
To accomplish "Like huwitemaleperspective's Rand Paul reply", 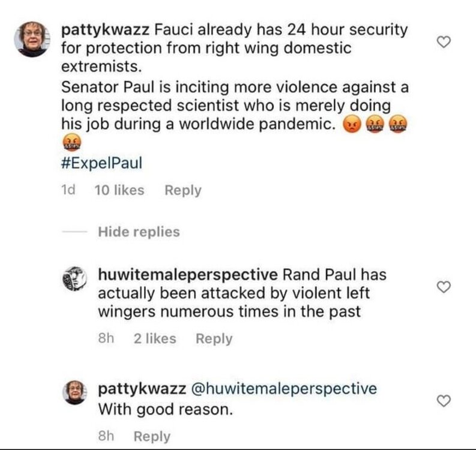I will (444, 288).
